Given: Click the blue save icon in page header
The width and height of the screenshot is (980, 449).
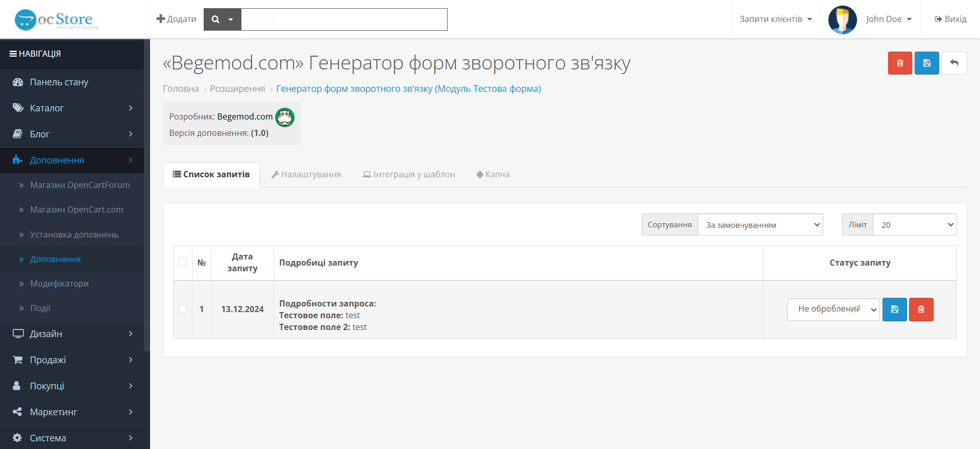Looking at the screenshot, I should point(926,63).
